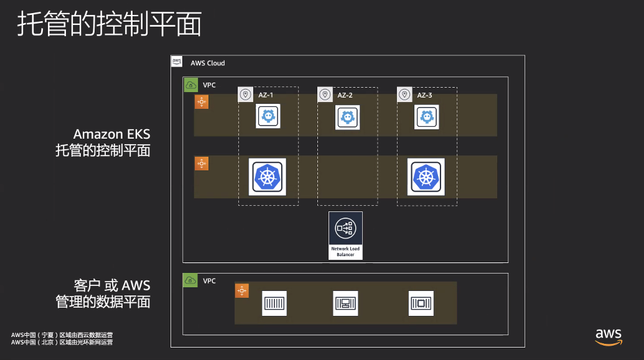The width and height of the screenshot is (644, 360).
Task: Click the AWS logo in the slide corner
Action: pos(609,337)
